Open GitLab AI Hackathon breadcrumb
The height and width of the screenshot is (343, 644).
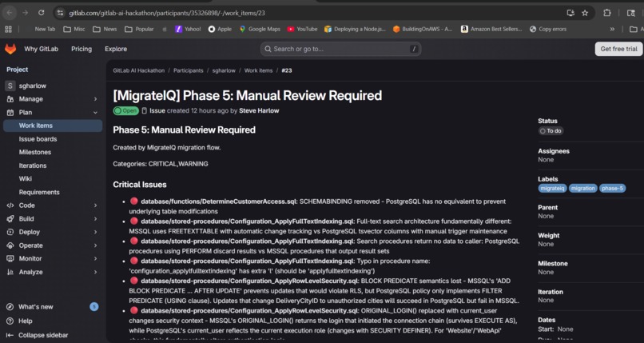point(139,70)
